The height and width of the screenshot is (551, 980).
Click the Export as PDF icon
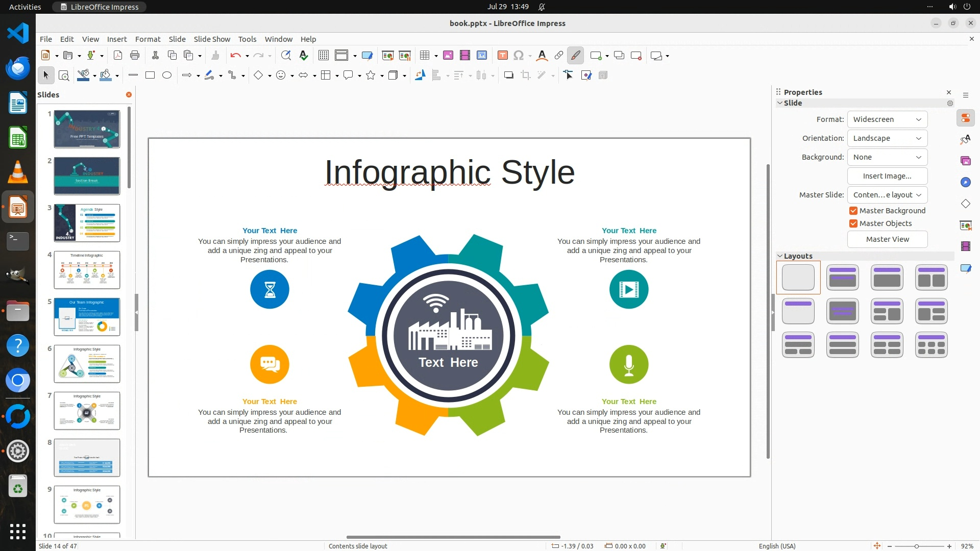(118, 56)
